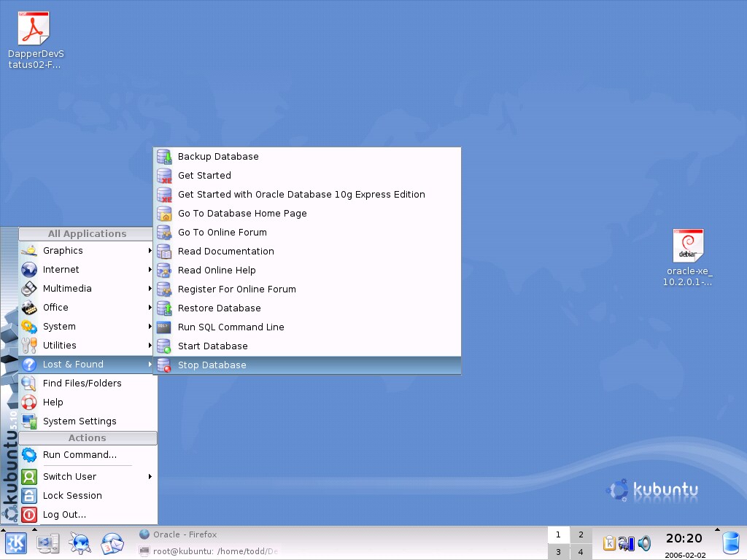Viewport: 747px width, 560px height.
Task: Select Go To Database Home Page entry
Action: click(307, 214)
